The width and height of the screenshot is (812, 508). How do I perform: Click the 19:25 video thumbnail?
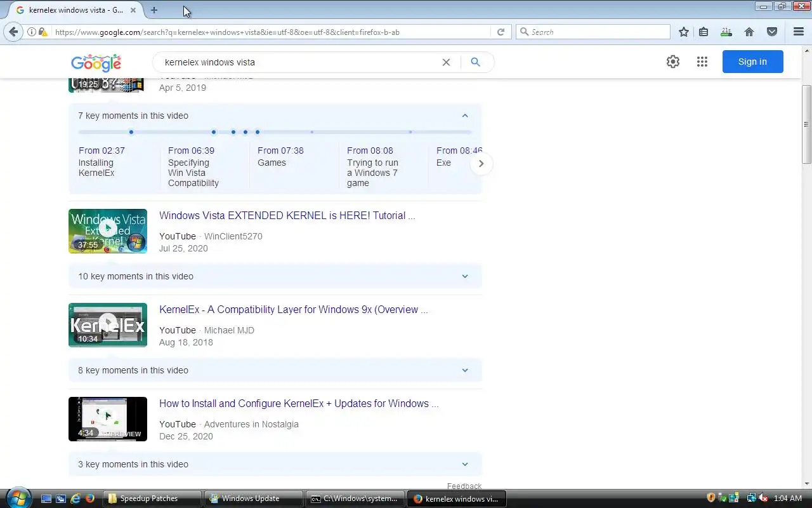click(108, 86)
